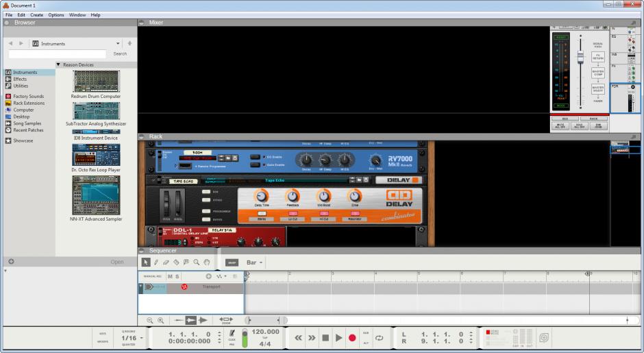The height and width of the screenshot is (353, 644).
Task: Click Rewind in transport panel
Action: 298,338
